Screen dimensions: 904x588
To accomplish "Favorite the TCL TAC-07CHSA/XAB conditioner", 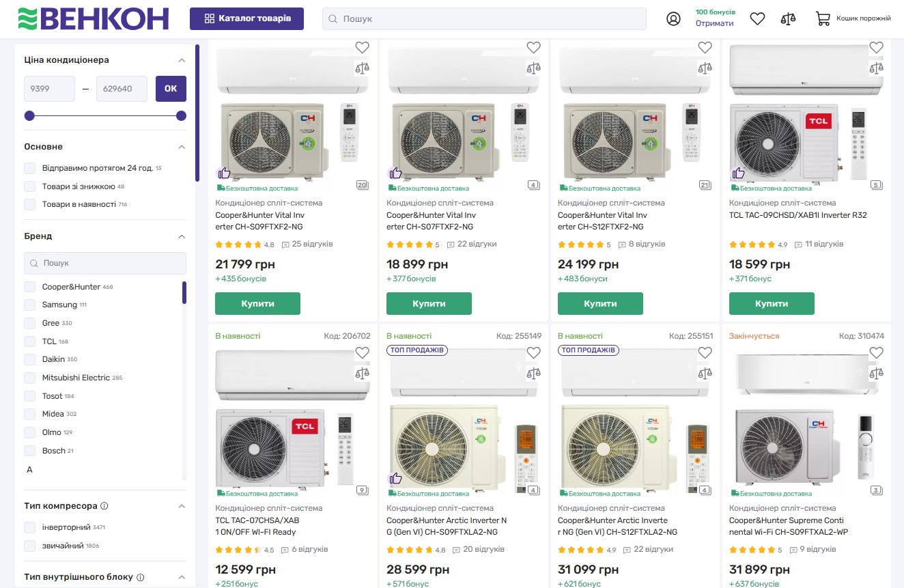I will tap(362, 352).
